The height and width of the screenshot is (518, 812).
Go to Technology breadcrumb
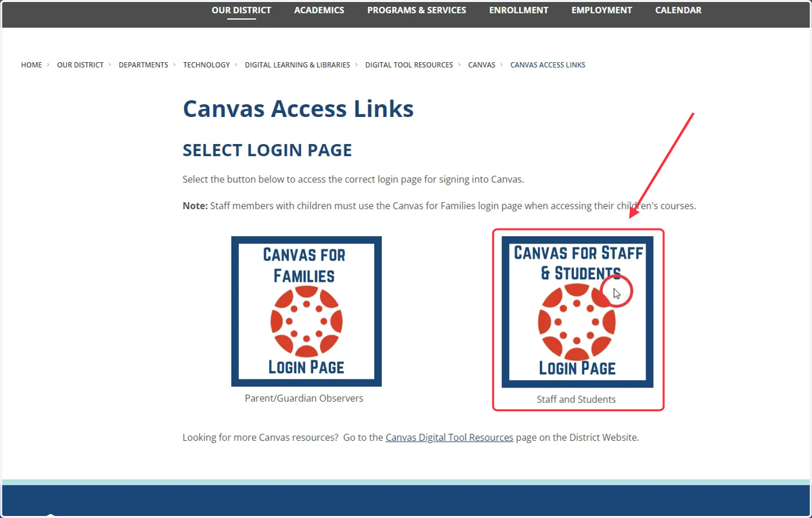tap(206, 65)
